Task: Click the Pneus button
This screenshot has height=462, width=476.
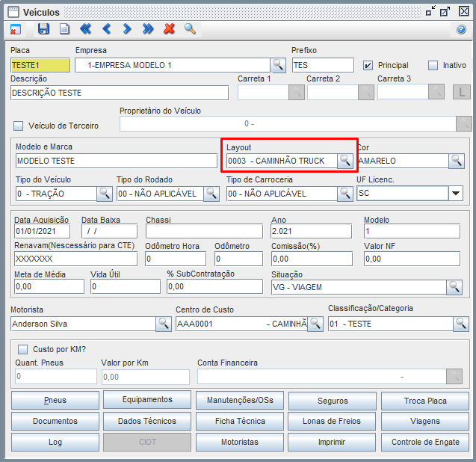Action: [55, 401]
